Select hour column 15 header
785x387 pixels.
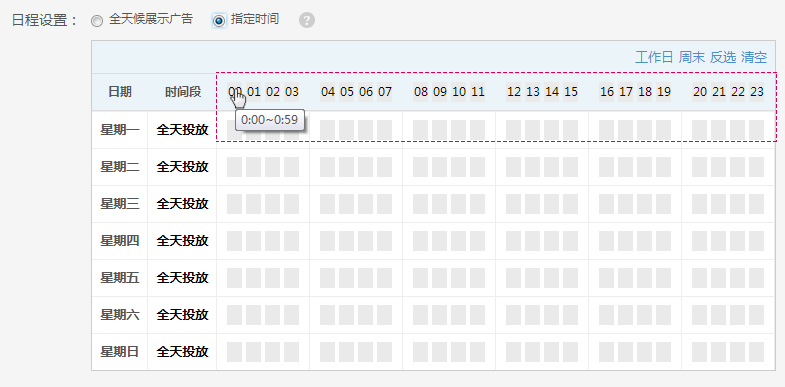[x=571, y=92]
